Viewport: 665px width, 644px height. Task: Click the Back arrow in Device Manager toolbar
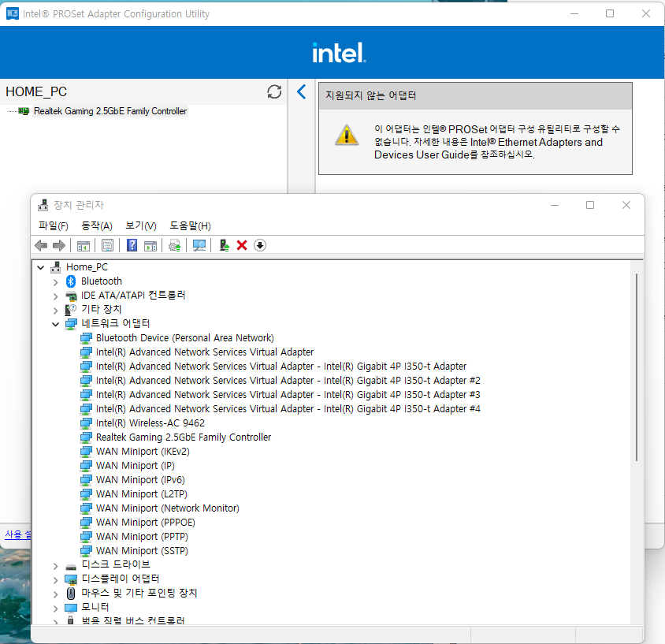coord(41,245)
